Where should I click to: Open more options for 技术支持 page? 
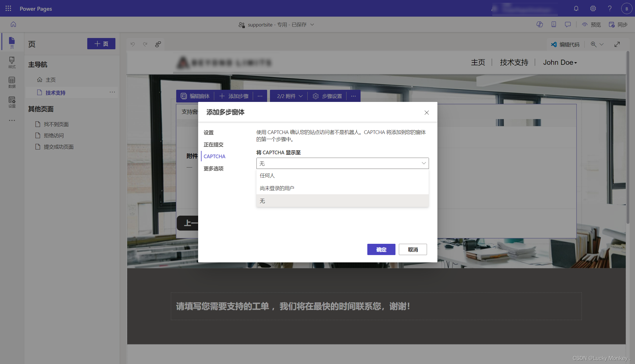point(112,92)
